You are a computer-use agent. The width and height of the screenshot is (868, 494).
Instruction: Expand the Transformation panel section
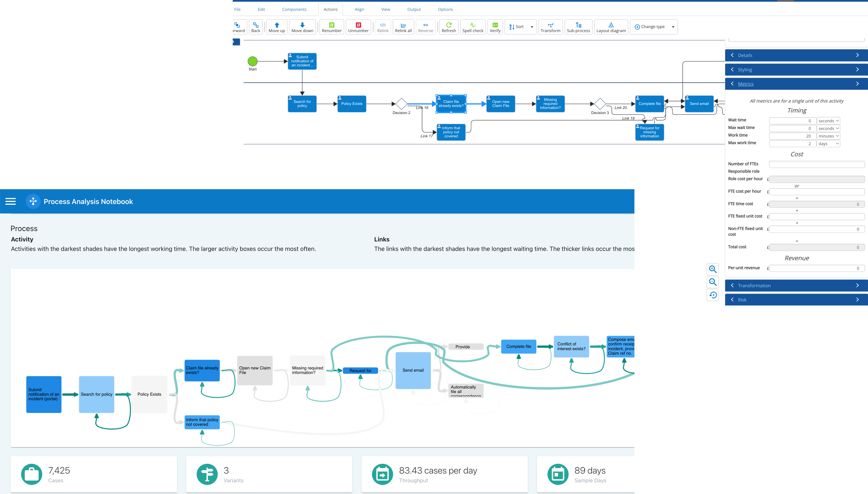point(796,285)
